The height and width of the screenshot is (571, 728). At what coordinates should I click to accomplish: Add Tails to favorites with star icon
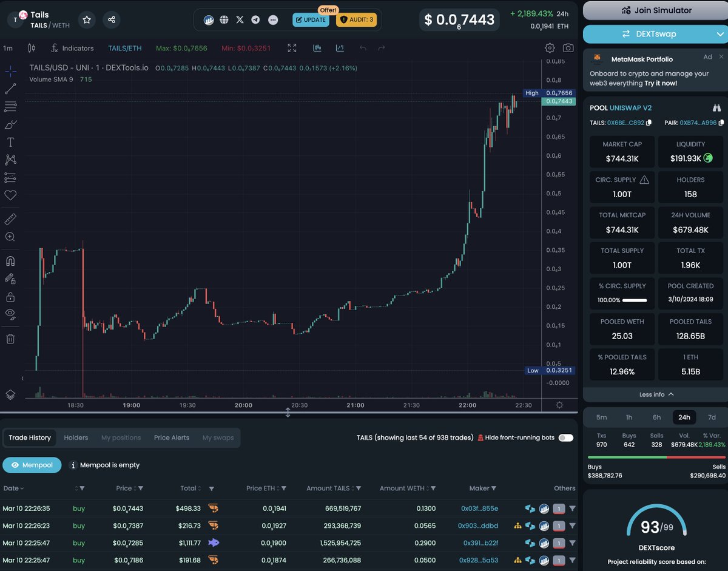pyautogui.click(x=87, y=20)
